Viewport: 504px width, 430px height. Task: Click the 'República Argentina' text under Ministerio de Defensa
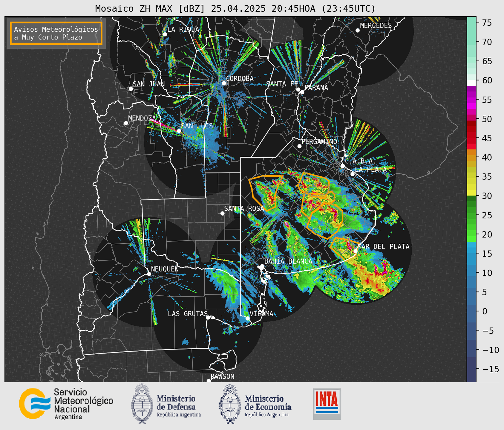click(179, 415)
